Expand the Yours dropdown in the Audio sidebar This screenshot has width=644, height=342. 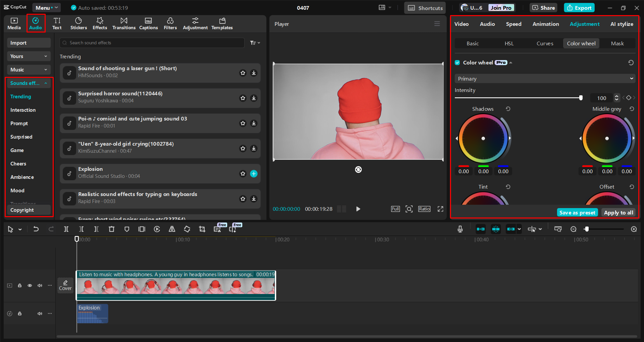29,56
